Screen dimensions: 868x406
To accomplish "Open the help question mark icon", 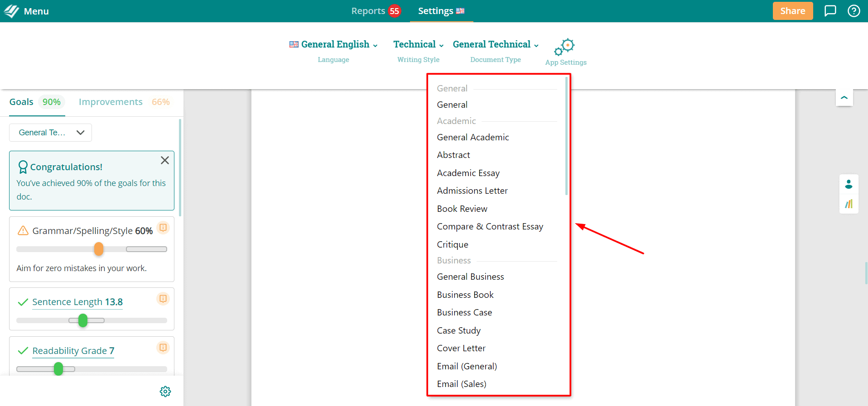I will [x=854, y=11].
